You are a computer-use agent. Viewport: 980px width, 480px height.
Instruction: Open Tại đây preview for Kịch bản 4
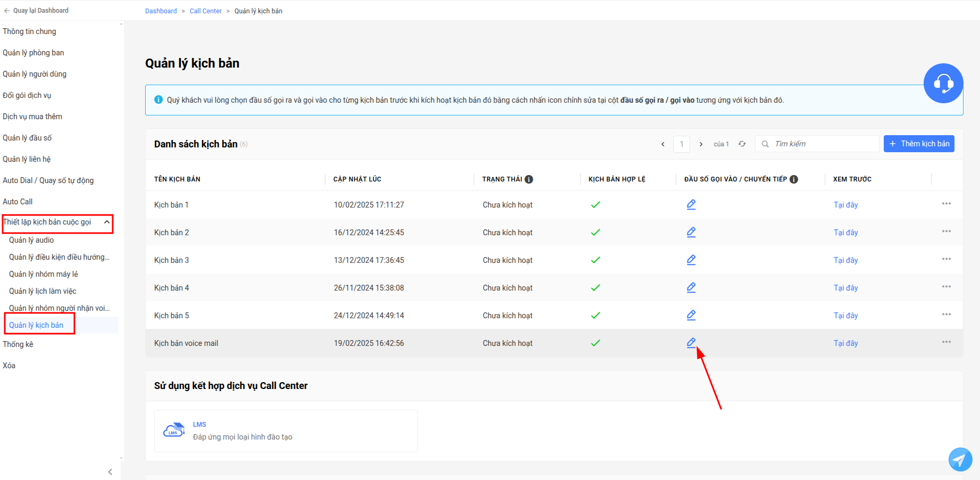(x=846, y=288)
